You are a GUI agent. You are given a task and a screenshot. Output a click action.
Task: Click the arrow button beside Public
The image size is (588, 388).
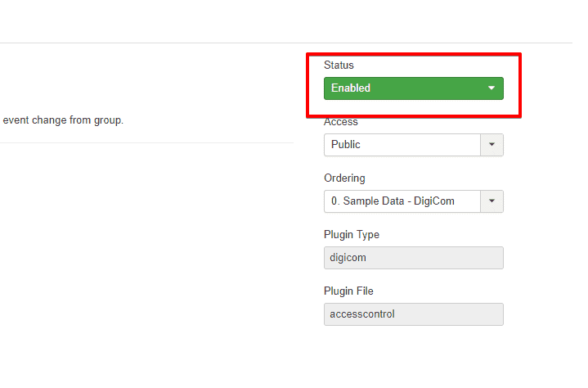[491, 145]
